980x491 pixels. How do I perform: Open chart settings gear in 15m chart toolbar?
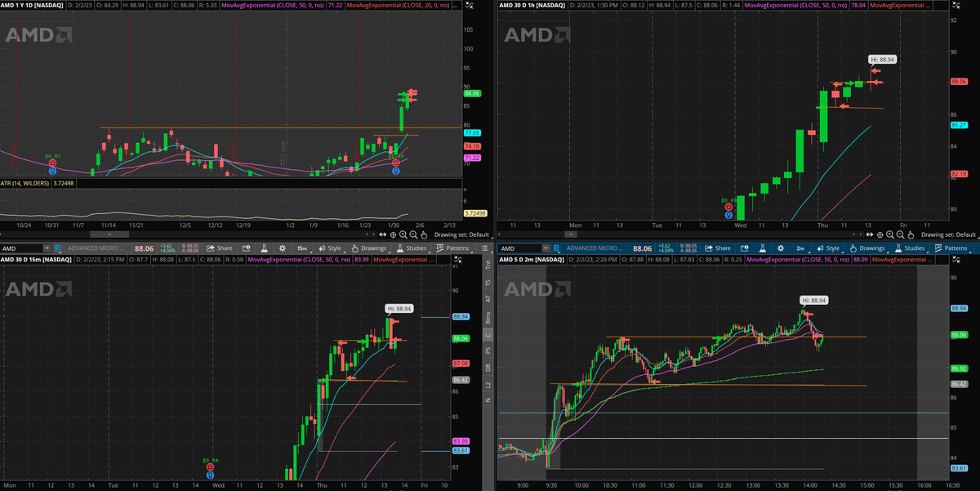pos(281,248)
